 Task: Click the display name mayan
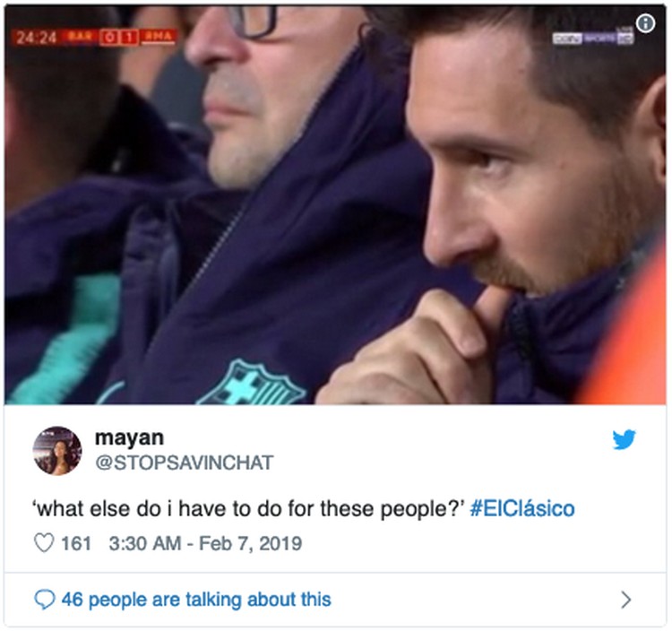tap(129, 438)
